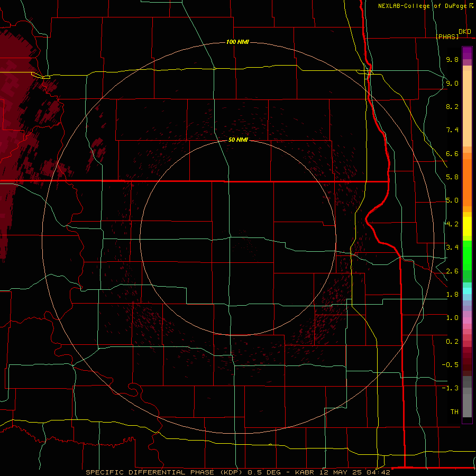Image resolution: width=476 pixels, height=476 pixels.
Task: Select the 8.2 scale value
Action: (x=452, y=106)
